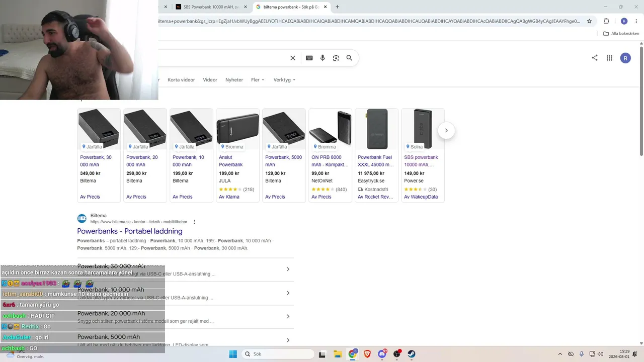Close the SBS Powerbank 10000 mAH tab
This screenshot has width=644, height=362.
tap(245, 7)
